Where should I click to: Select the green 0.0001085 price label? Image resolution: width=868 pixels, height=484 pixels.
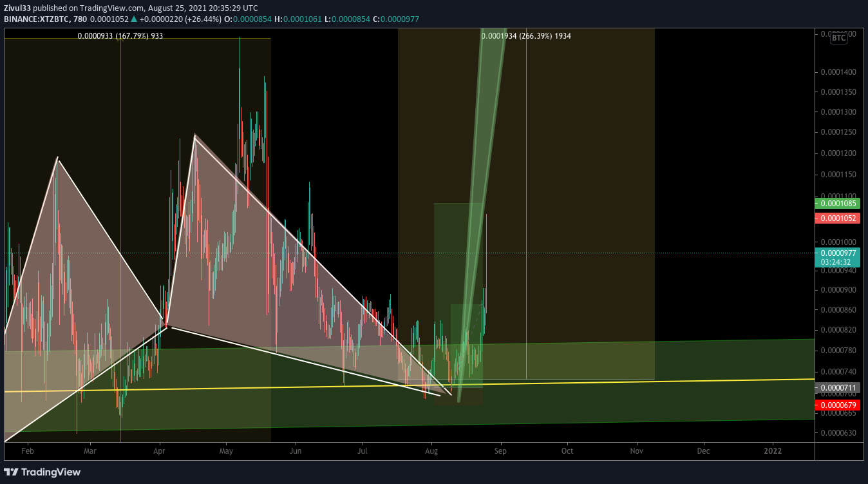coord(837,204)
